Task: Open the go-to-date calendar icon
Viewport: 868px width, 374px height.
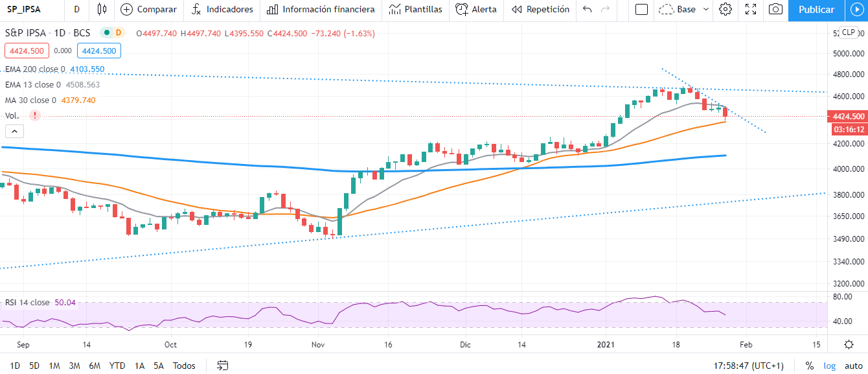Action: click(223, 366)
